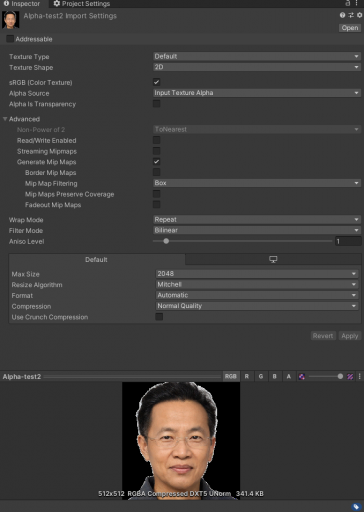Click the high mip level striped icon

pyautogui.click(x=350, y=377)
